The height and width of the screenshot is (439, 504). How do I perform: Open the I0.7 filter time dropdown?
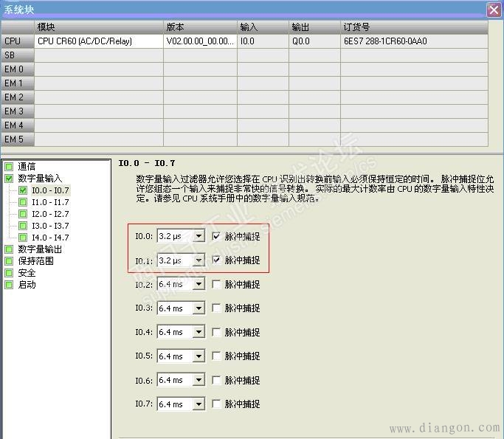coord(199,404)
